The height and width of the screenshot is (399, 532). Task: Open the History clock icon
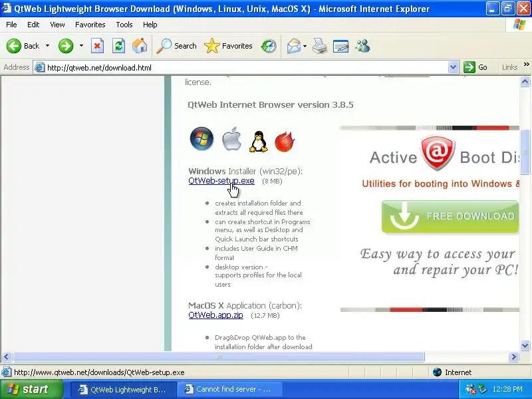(x=269, y=46)
